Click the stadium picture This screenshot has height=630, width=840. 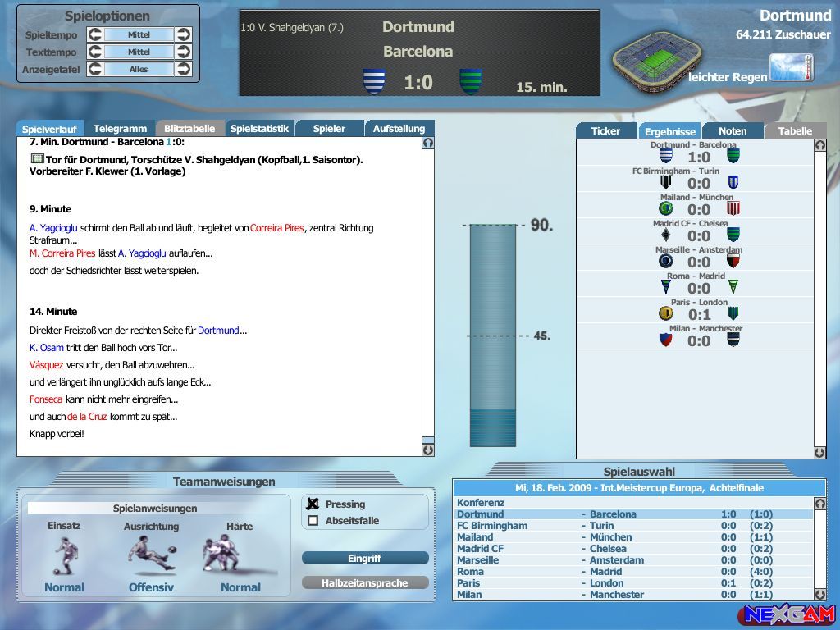pos(657,61)
